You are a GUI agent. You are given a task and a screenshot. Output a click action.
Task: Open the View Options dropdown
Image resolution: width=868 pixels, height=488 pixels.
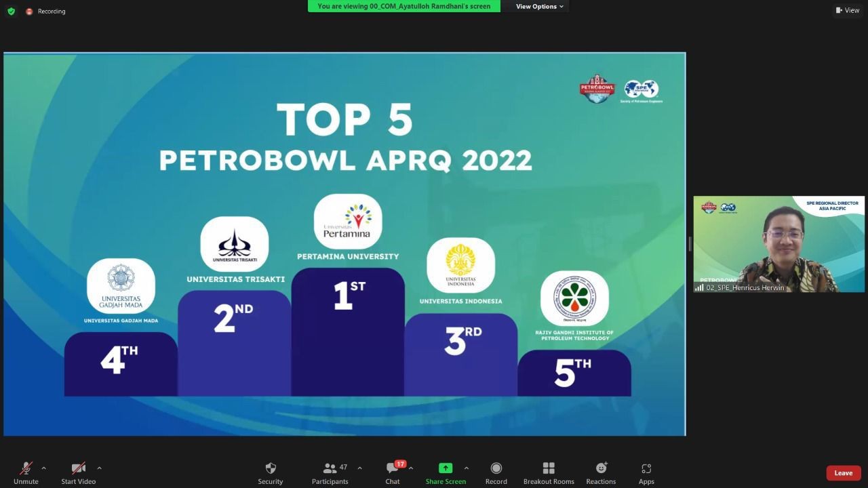point(539,7)
